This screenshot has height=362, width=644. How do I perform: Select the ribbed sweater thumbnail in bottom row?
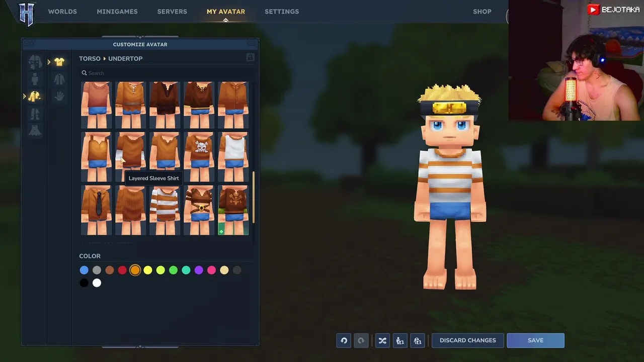pos(131,210)
